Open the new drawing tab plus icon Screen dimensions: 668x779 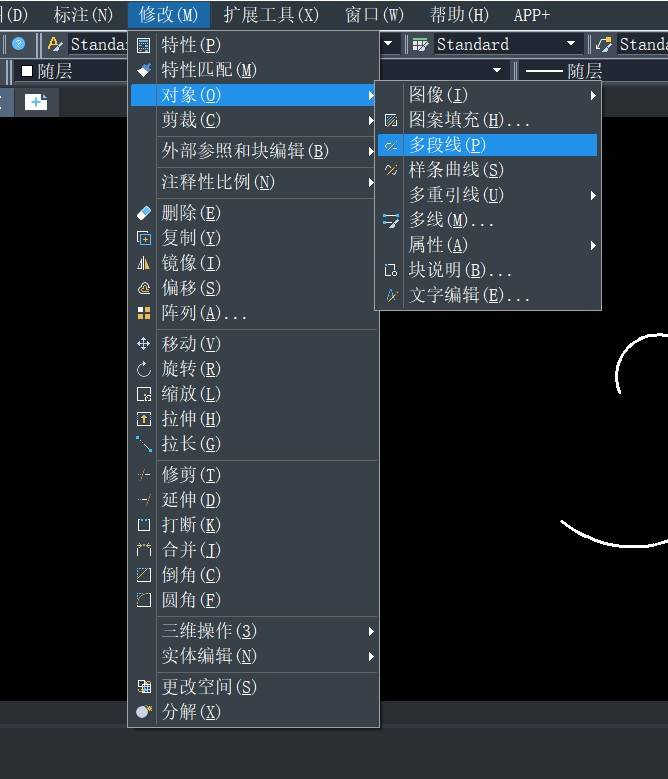[x=36, y=102]
